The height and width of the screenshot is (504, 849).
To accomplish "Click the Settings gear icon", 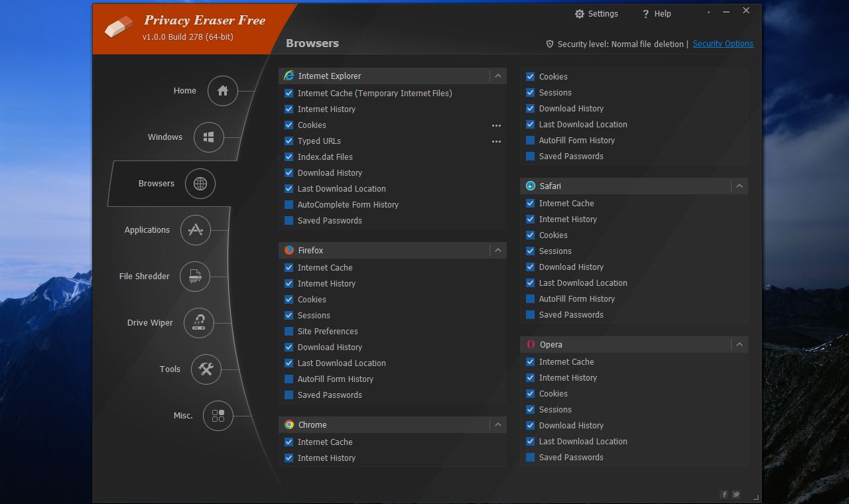I will (x=580, y=14).
